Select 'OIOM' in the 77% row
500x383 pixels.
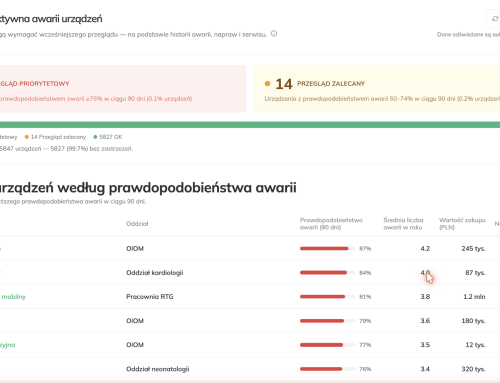point(135,345)
